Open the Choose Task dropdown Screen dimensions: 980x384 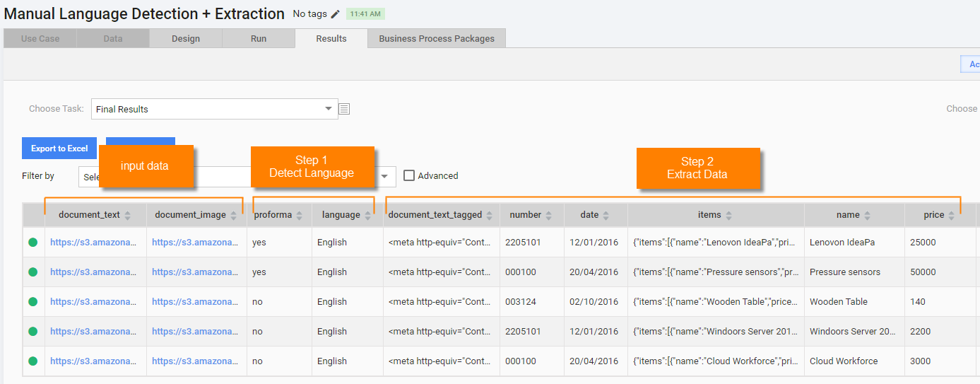215,109
